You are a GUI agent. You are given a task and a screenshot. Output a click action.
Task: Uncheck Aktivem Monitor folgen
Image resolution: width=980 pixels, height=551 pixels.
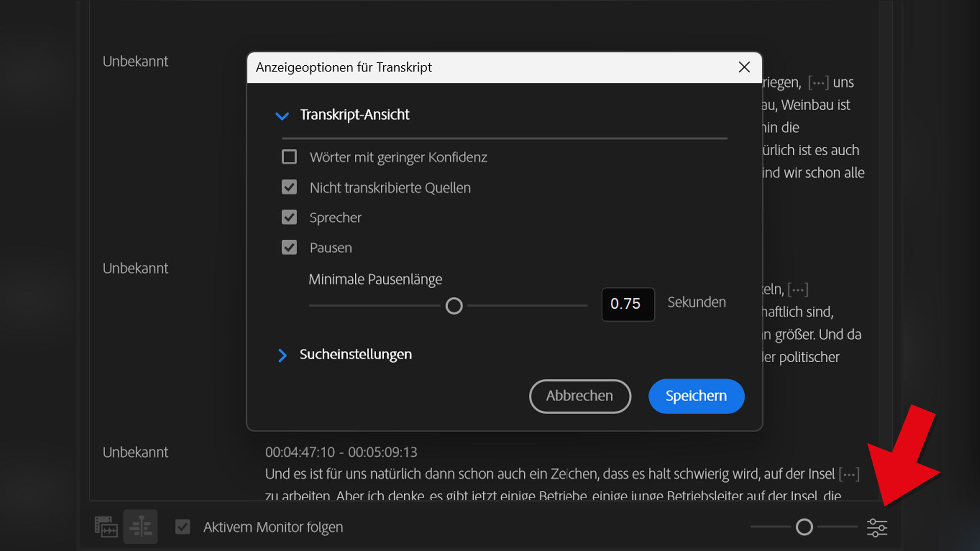tap(183, 527)
